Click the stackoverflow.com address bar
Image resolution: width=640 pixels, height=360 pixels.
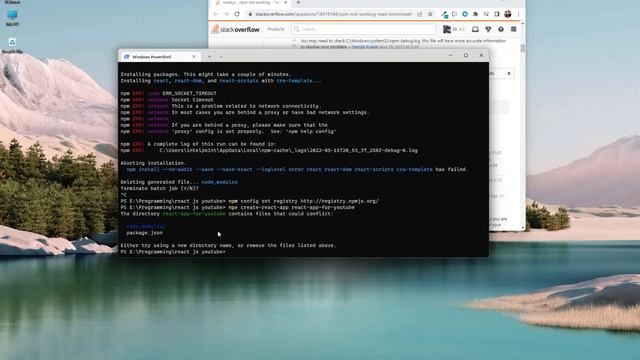(x=333, y=14)
